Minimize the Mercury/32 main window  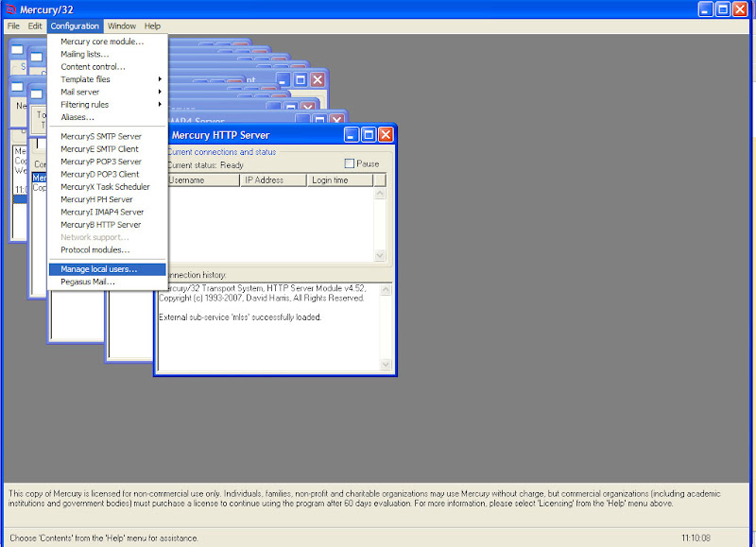(x=705, y=9)
